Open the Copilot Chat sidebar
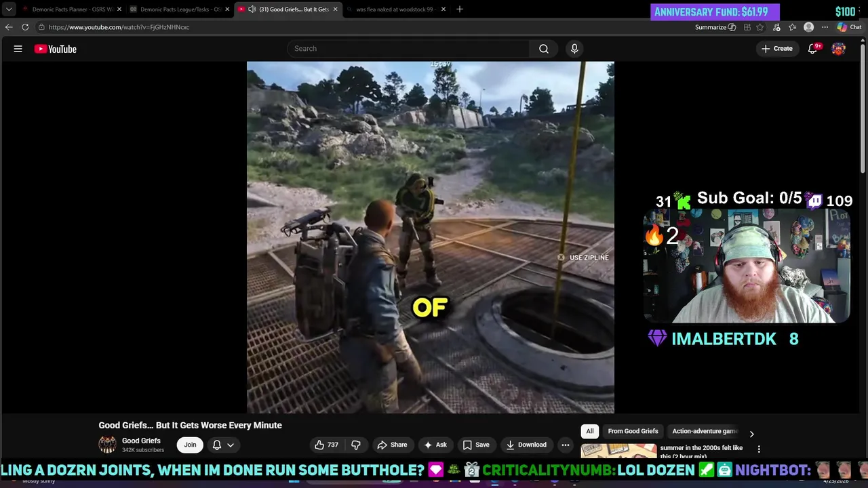 pos(849,27)
